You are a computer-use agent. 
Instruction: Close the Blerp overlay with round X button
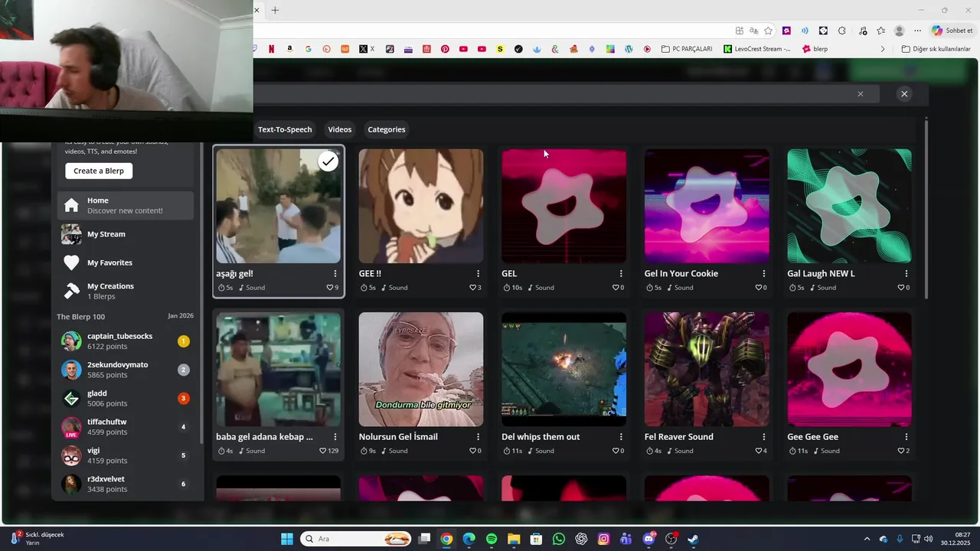click(x=904, y=94)
